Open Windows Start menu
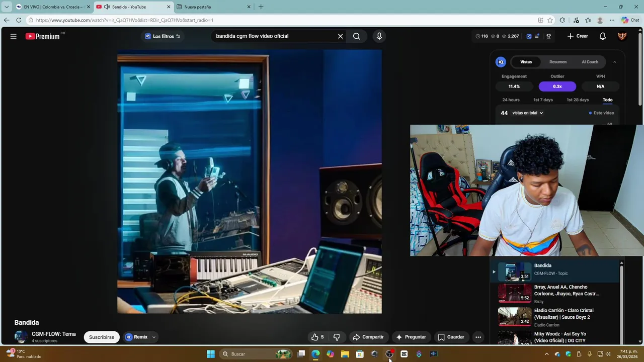Viewport: 644px width, 362px height. (211, 354)
